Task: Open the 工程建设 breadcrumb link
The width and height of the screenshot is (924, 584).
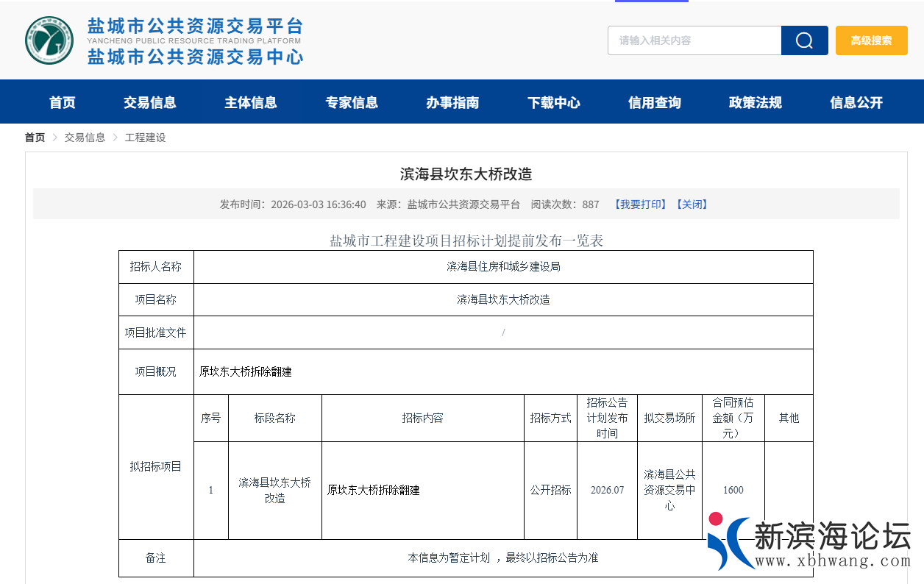Action: [x=145, y=137]
